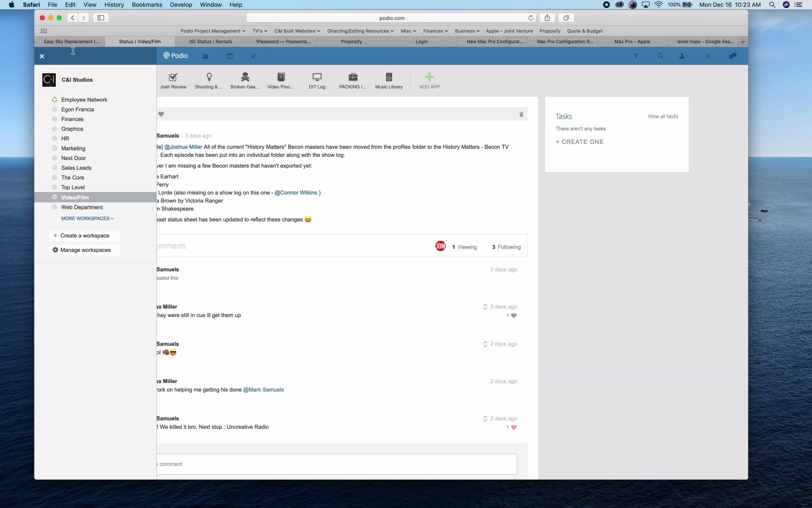Click Create a workspace button
812x508 pixels.
coord(85,236)
